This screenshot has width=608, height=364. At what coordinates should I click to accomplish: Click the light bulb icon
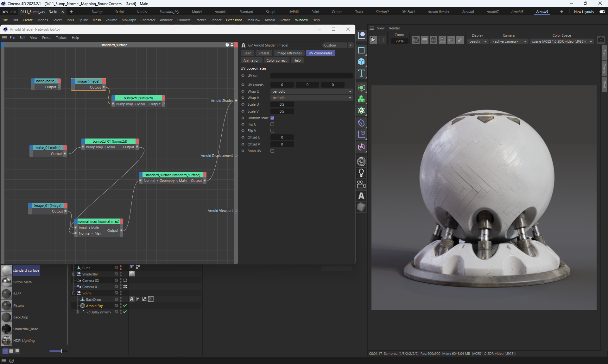click(x=361, y=173)
